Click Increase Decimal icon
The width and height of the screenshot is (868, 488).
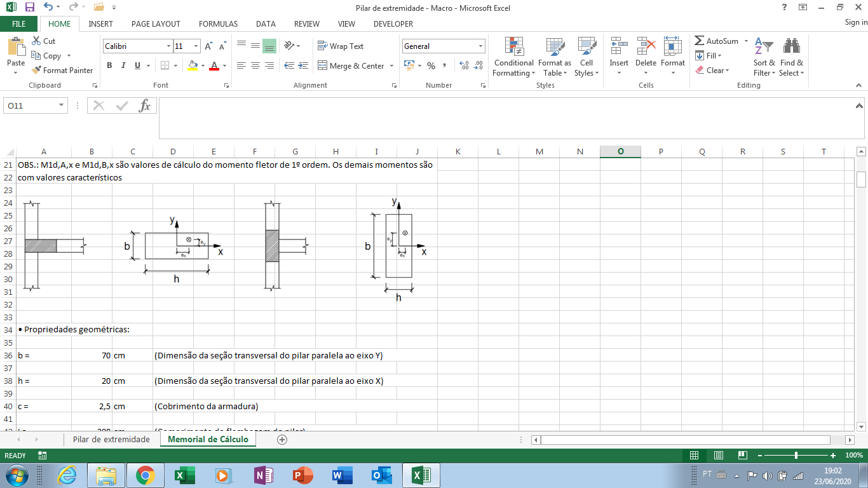pyautogui.click(x=464, y=65)
